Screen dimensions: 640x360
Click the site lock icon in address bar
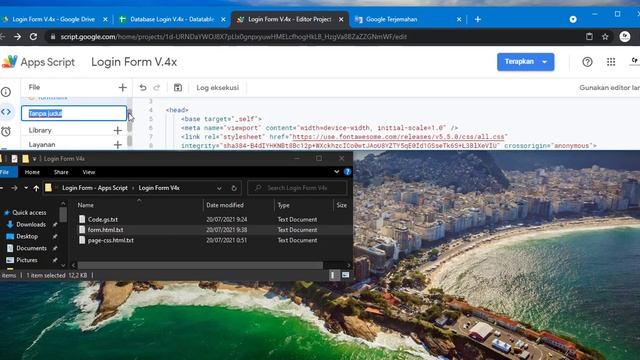[53, 37]
